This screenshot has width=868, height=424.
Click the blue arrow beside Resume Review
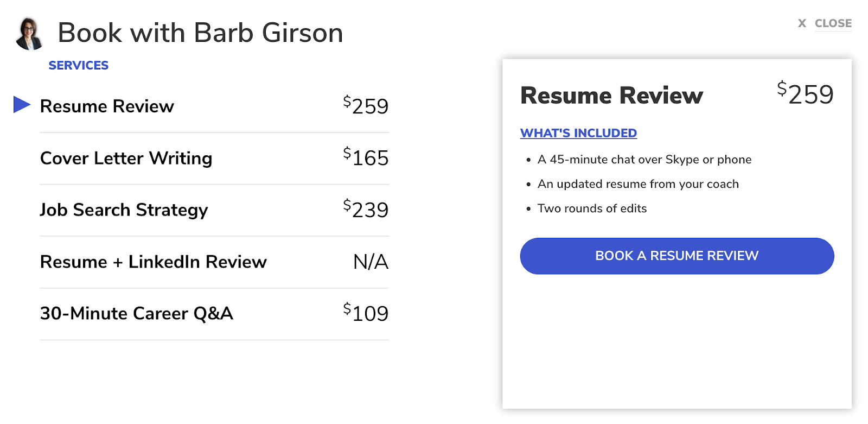pyautogui.click(x=22, y=105)
